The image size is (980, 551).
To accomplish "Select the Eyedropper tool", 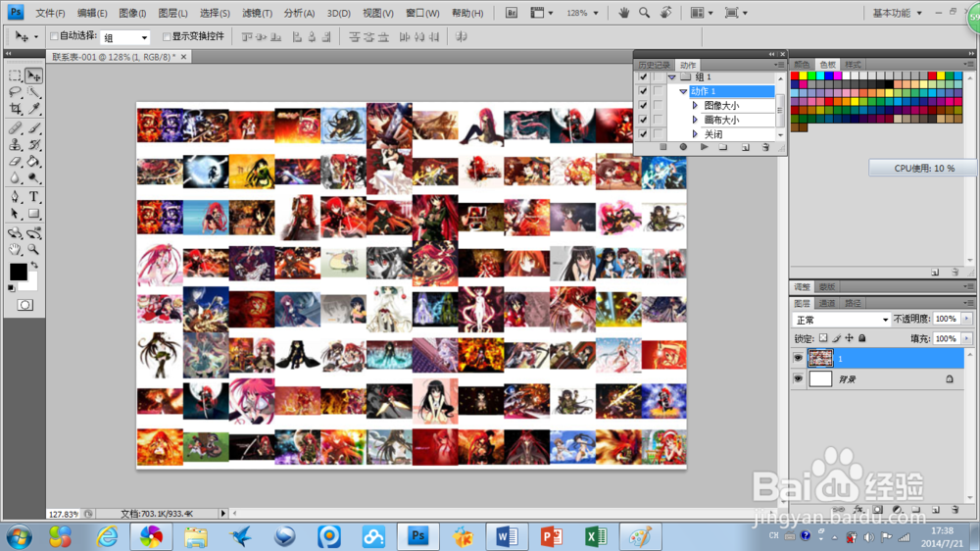I will coord(33,109).
